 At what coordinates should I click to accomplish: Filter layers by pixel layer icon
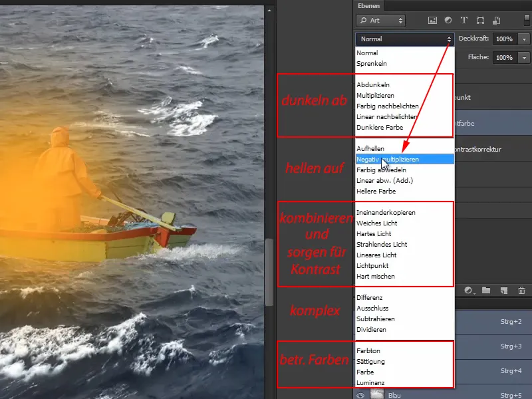pyautogui.click(x=432, y=21)
